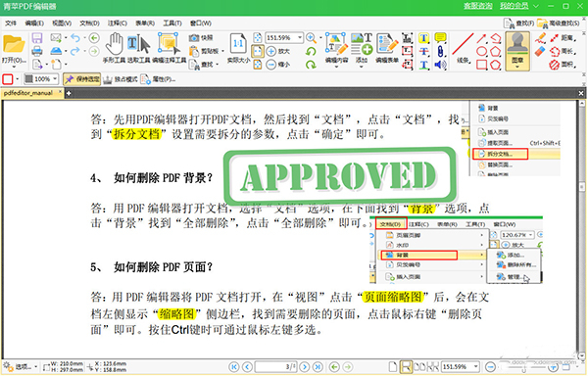
Task: Select the Eraser tool
Action: click(540, 51)
